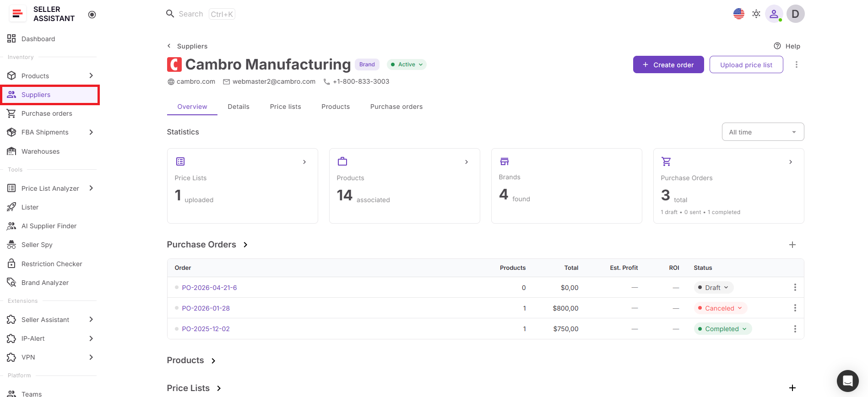Screen dimensions: 868x397
Task: Open the user account icon
Action: click(x=774, y=14)
